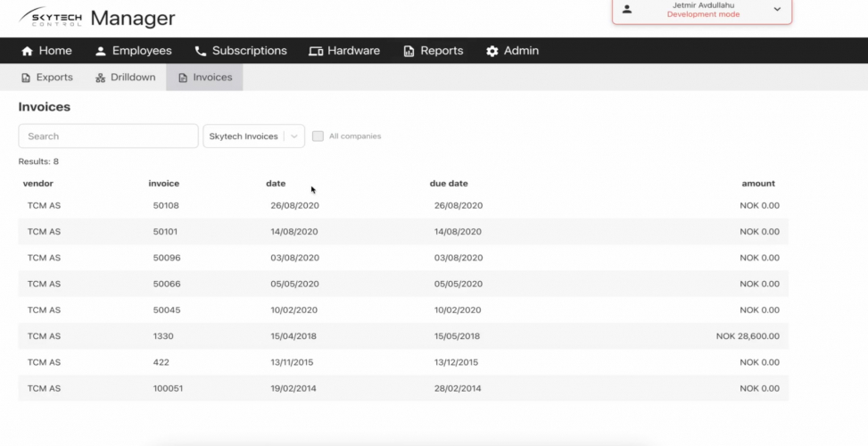Click the due date 13/12/2015
This screenshot has width=868, height=446.
[456, 362]
